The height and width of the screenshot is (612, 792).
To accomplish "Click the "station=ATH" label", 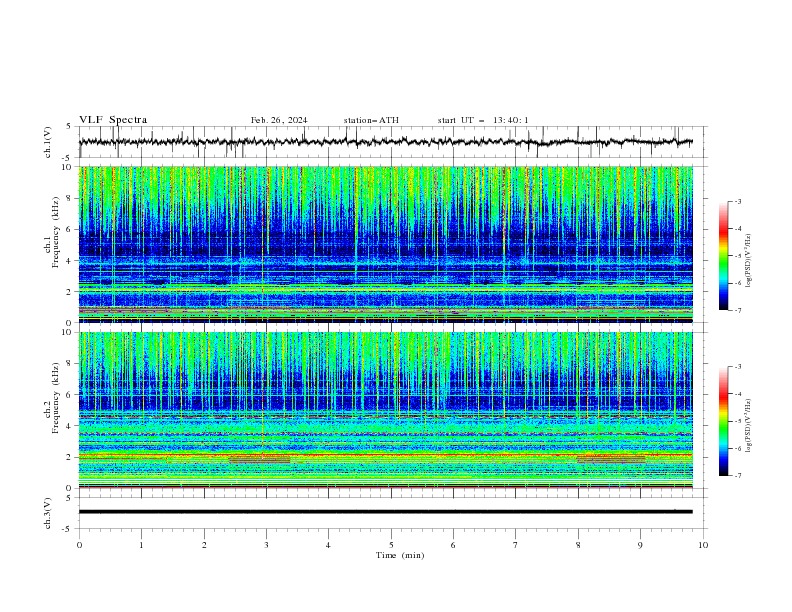I will pyautogui.click(x=371, y=120).
